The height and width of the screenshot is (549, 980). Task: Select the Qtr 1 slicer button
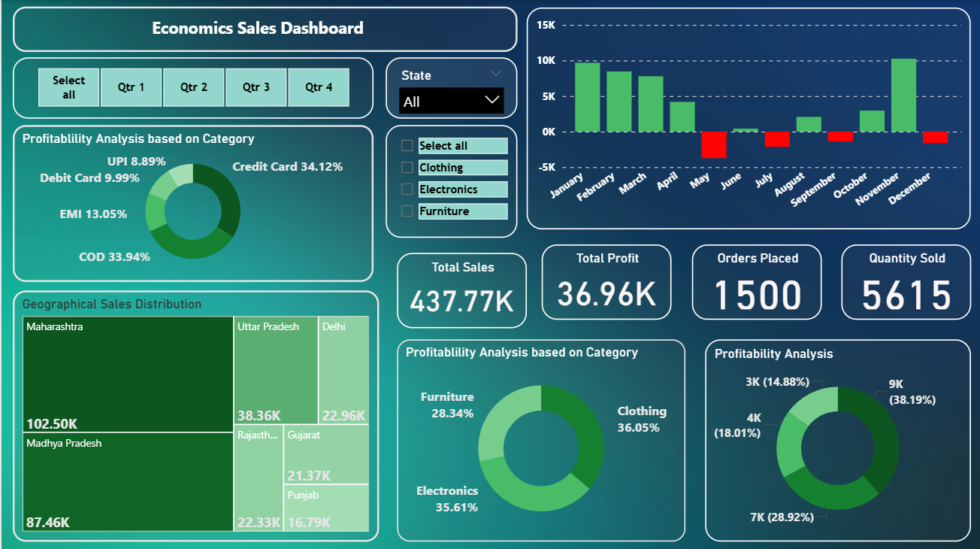[131, 86]
